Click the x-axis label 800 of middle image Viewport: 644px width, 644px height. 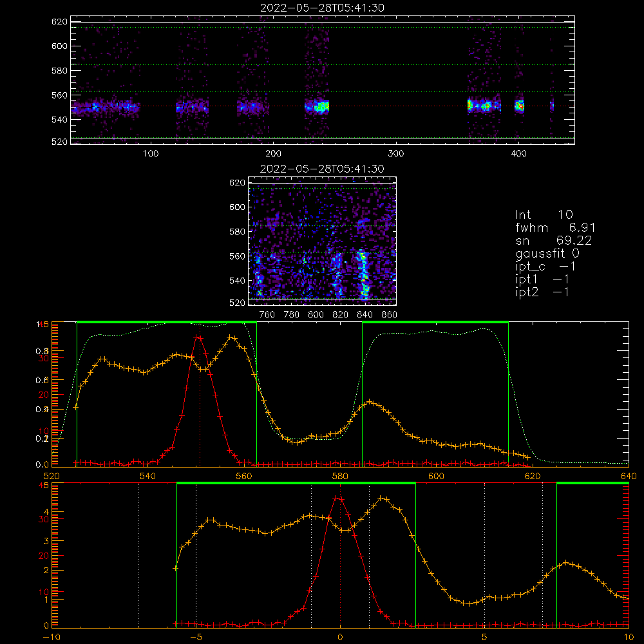coord(316,315)
